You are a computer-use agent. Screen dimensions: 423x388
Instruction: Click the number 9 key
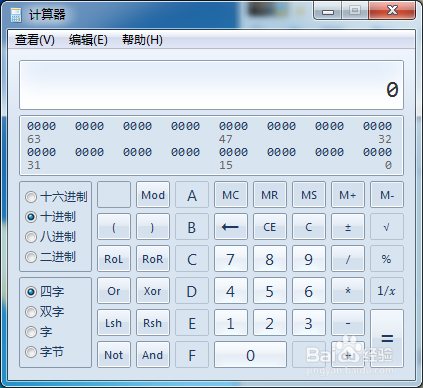[309, 259]
